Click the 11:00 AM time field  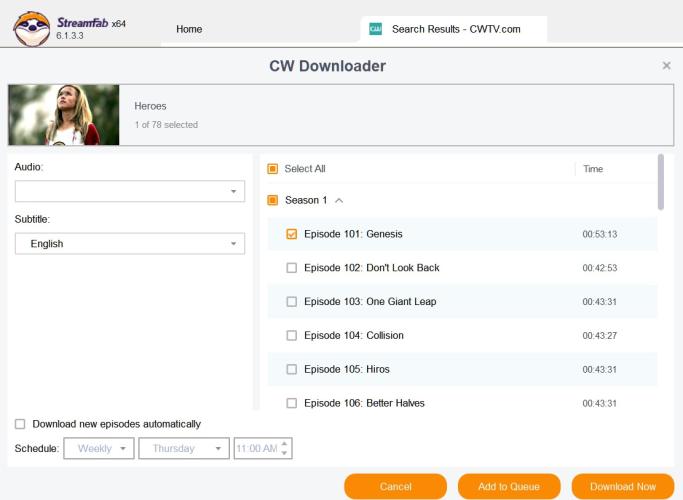click(x=257, y=448)
